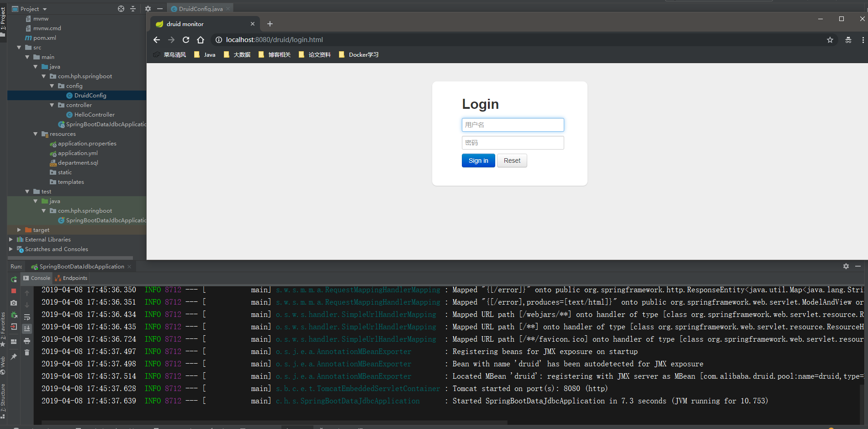The image size is (868, 429).
Task: Go back in the browser
Action: click(x=157, y=40)
